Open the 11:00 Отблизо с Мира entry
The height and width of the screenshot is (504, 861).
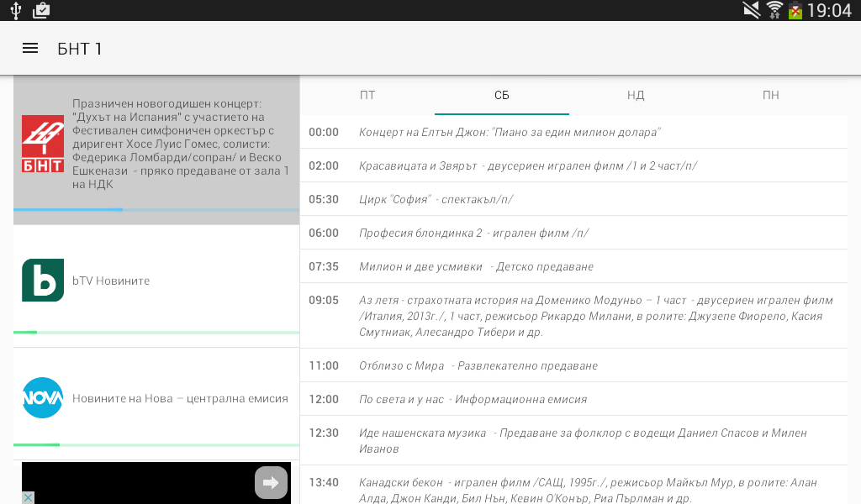[x=573, y=365]
